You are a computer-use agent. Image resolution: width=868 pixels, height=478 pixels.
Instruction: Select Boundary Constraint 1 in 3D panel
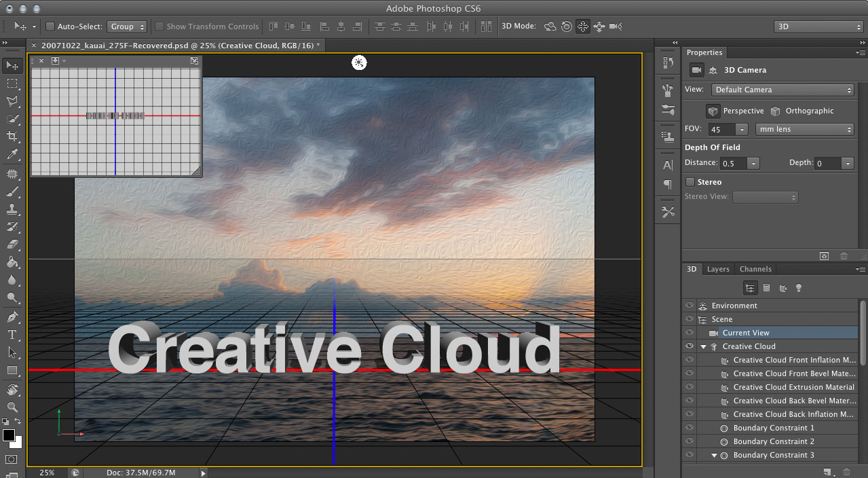[774, 428]
